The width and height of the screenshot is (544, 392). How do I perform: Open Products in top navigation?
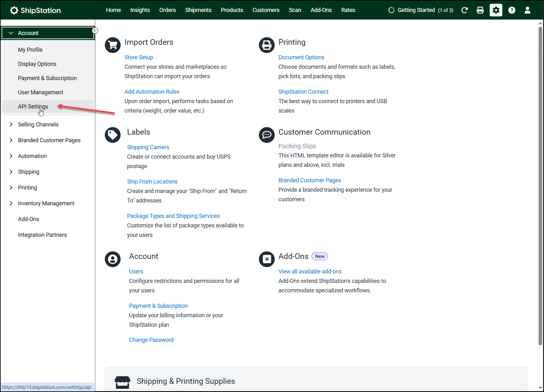pos(232,10)
